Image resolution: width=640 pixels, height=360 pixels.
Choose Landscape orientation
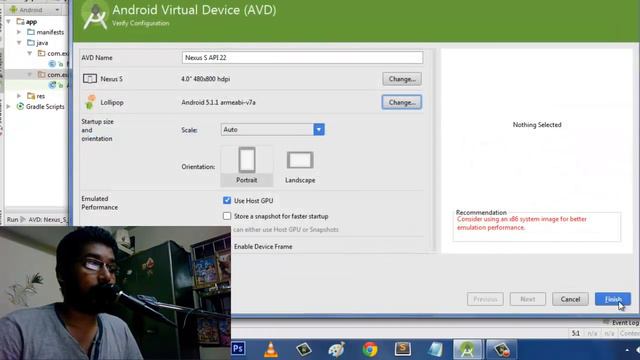coord(300,167)
